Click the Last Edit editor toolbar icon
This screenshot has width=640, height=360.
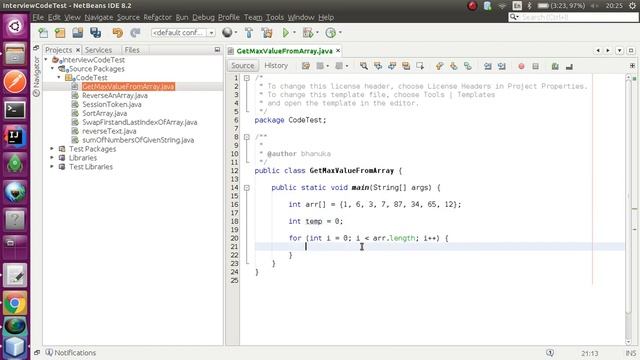tap(306, 66)
